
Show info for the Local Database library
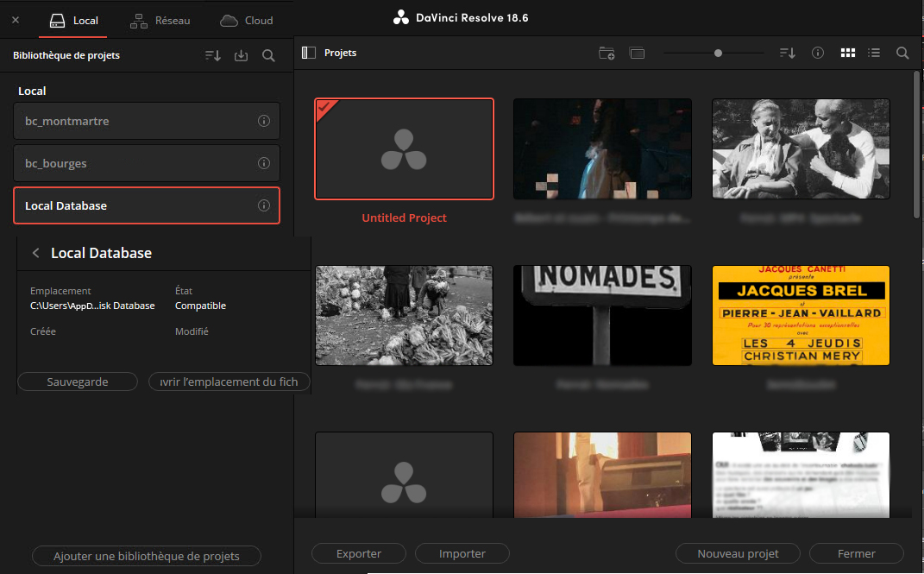[264, 205]
